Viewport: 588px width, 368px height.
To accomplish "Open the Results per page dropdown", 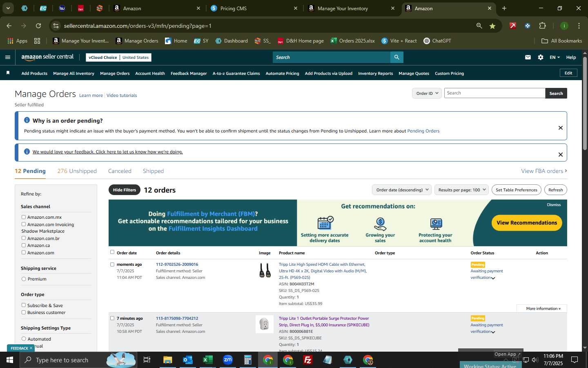I will [461, 190].
